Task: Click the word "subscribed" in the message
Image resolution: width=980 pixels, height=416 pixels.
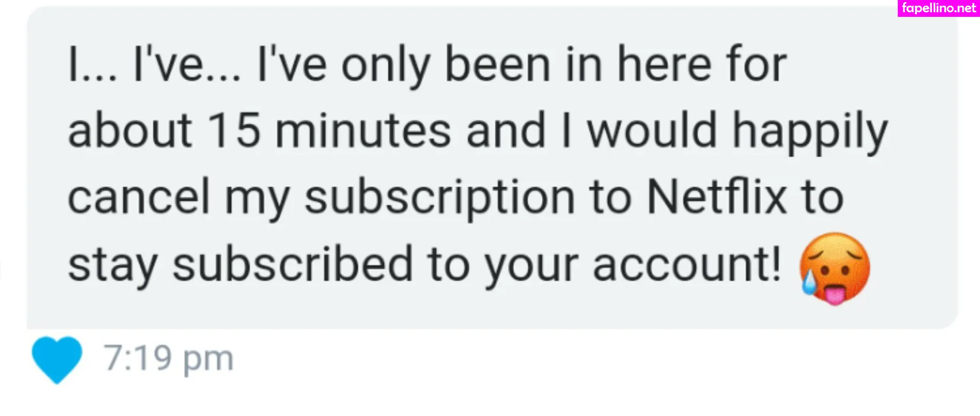Action: click(x=292, y=264)
